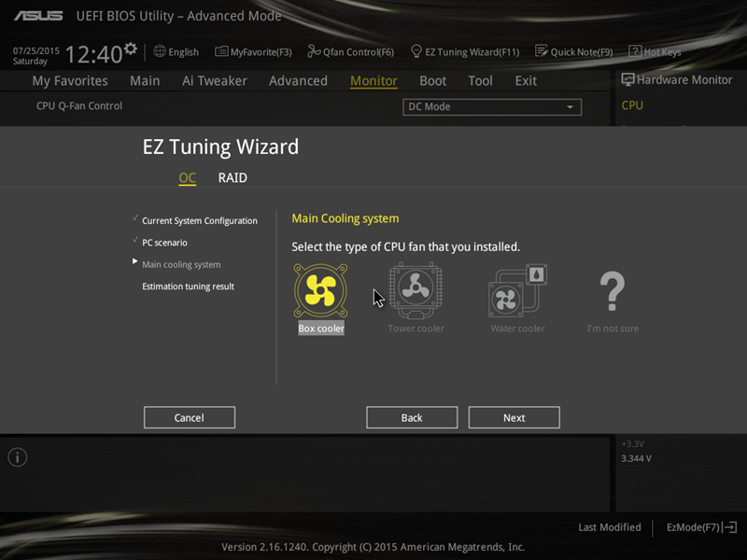Open Qfan Control(F6)
Image resolution: width=747 pixels, height=560 pixels.
tap(351, 52)
